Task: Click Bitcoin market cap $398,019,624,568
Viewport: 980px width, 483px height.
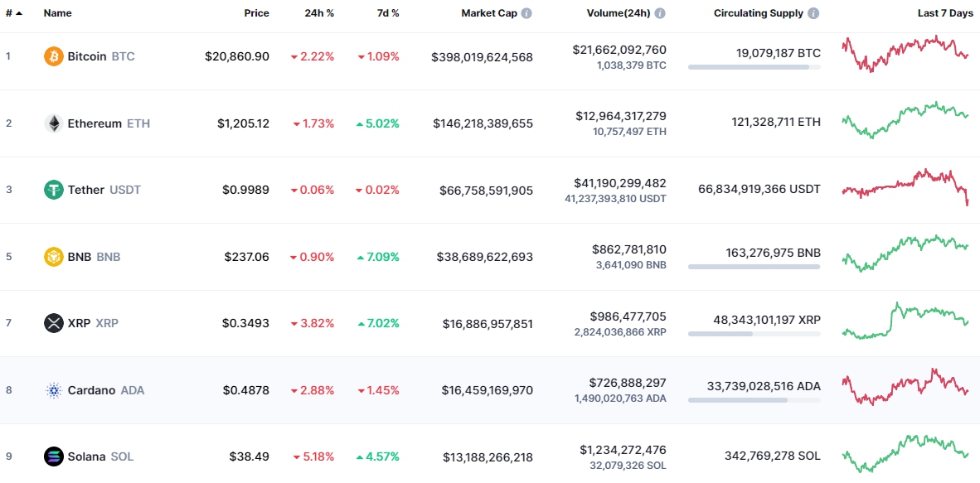Action: 482,57
